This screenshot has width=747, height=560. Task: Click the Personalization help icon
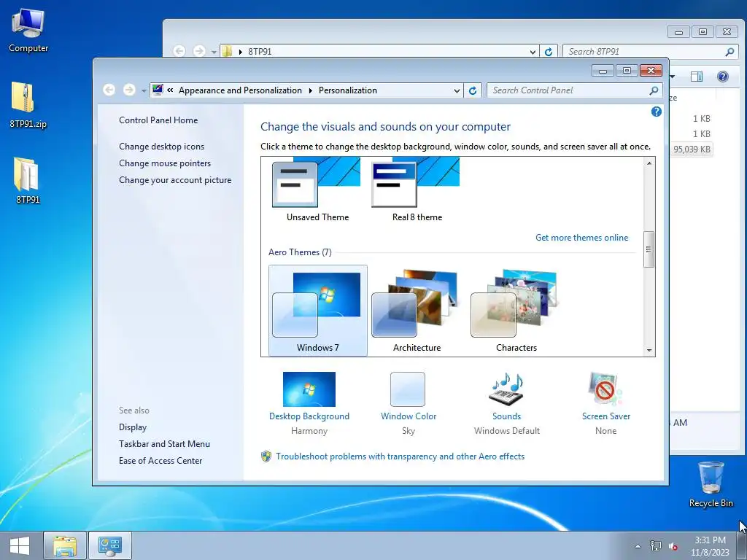[x=656, y=112]
